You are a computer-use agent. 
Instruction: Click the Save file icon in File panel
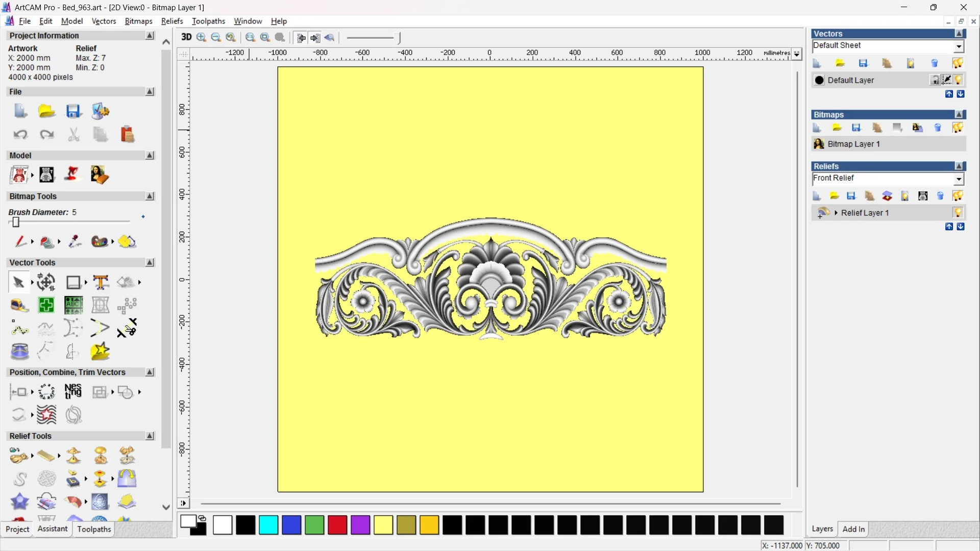(73, 111)
